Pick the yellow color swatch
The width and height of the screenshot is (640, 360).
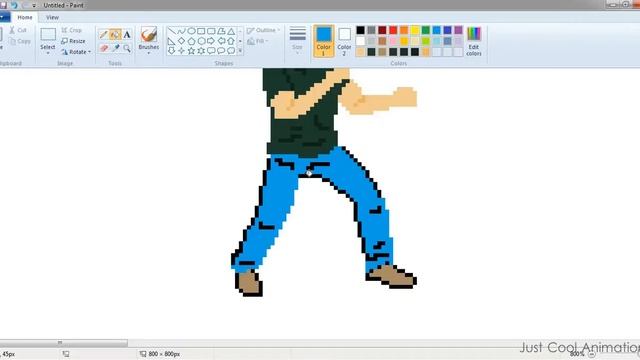click(415, 30)
